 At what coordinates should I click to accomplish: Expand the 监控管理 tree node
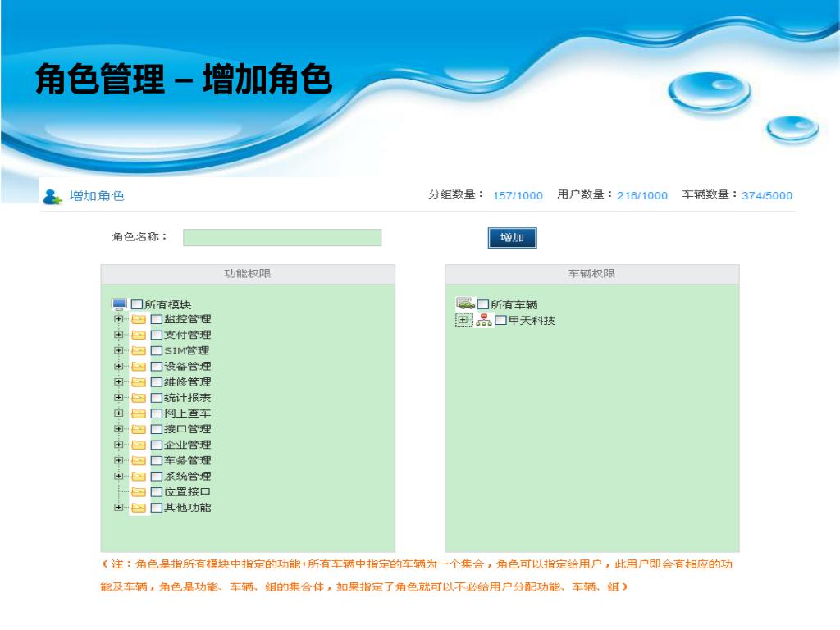tap(119, 319)
